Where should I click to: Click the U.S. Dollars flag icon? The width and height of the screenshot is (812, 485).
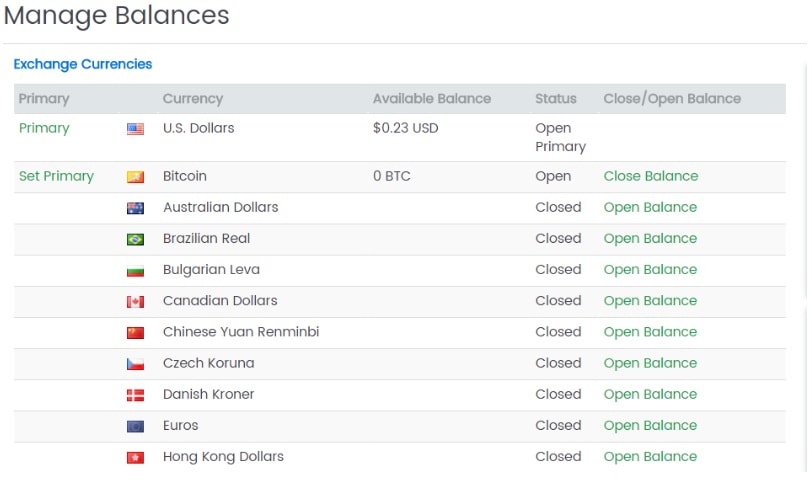point(135,129)
